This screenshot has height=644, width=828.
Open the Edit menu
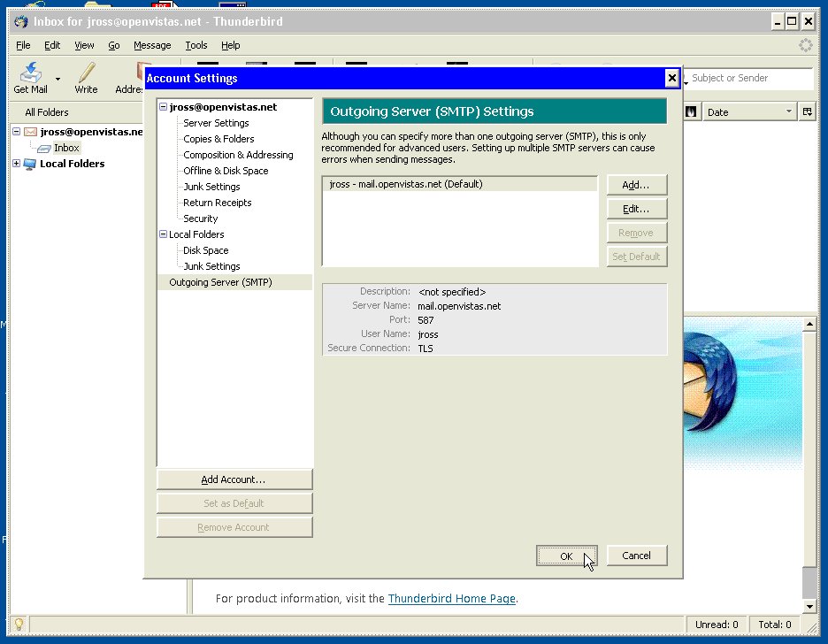pyautogui.click(x=51, y=45)
